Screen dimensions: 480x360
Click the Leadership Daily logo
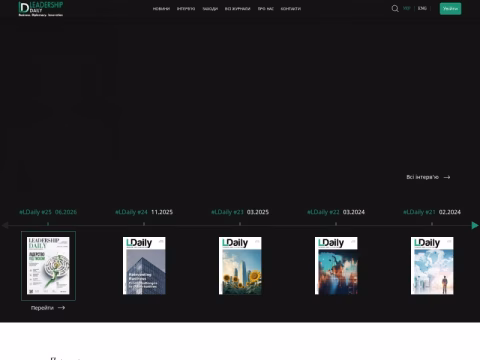41,9
